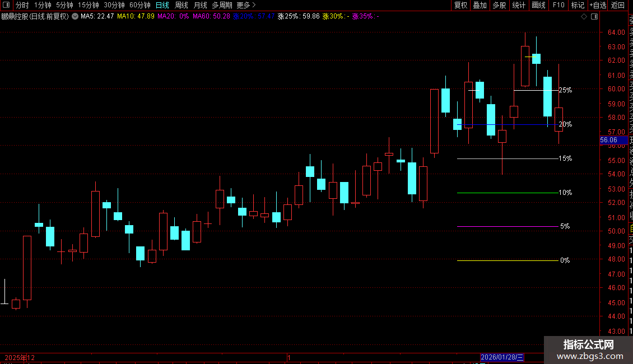The image size is (633, 364).
Task: Click the 50.00 price axis label
Action: pyautogui.click(x=616, y=231)
